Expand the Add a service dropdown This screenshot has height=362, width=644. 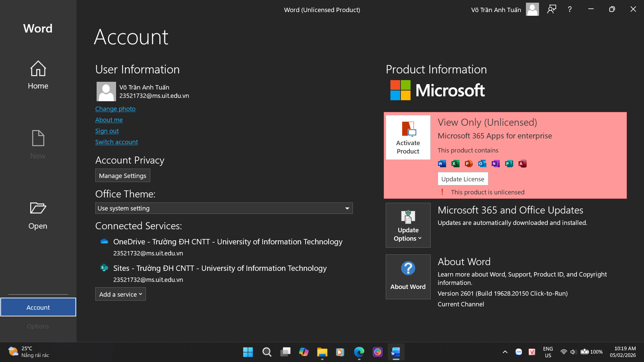[120, 294]
